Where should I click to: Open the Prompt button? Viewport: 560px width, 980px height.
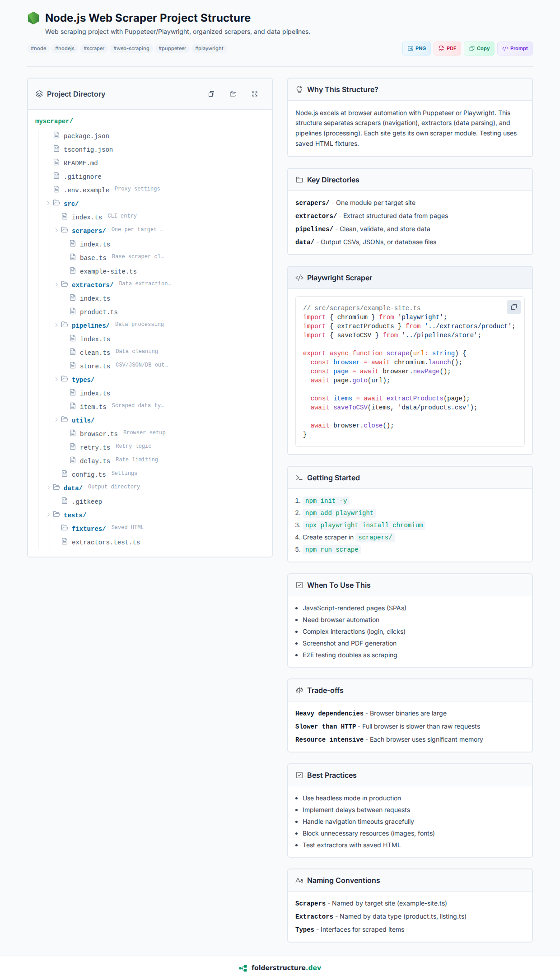pyautogui.click(x=515, y=48)
